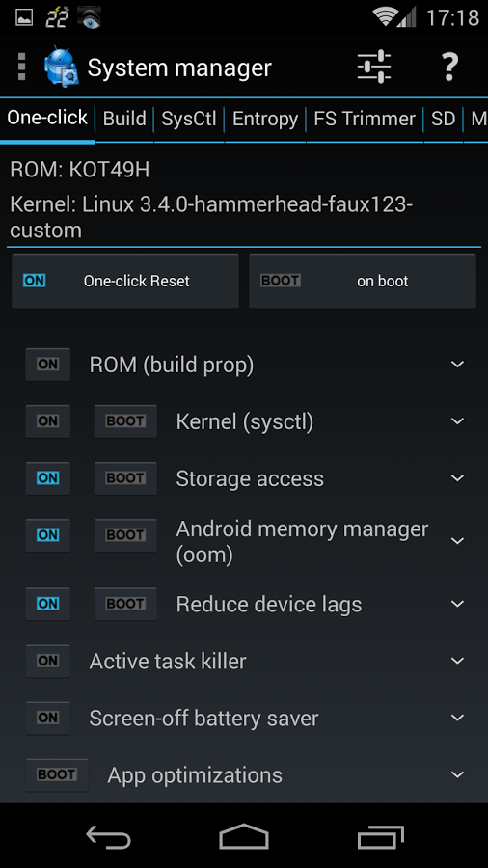Tap the on boot button
Viewport: 488px width, 868px height.
(x=363, y=281)
